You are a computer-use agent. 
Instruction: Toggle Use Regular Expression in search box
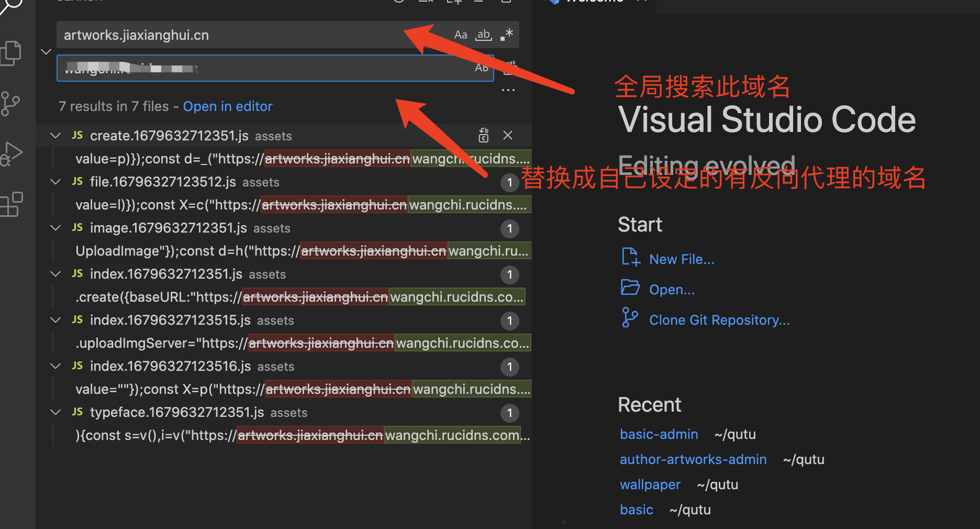click(506, 35)
